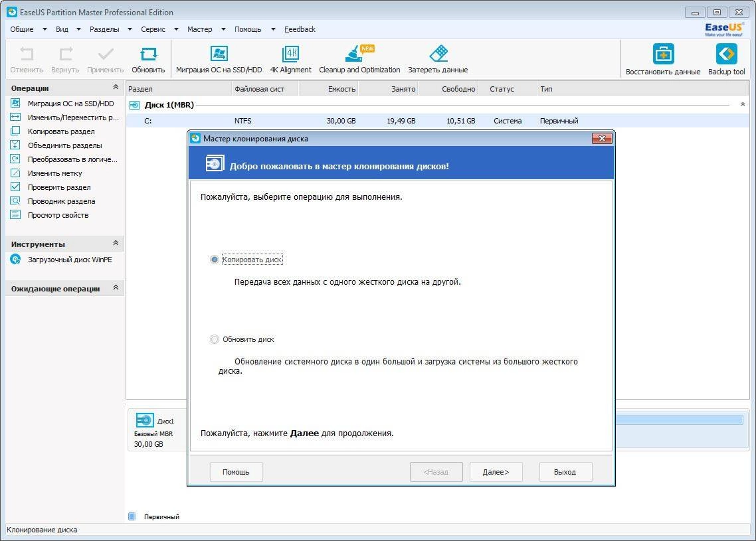Viewport: 756px width, 541px height.
Task: Open the Вид menu
Action: coord(62,29)
